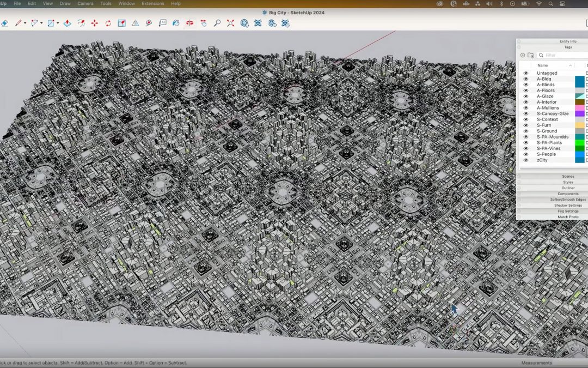The image size is (588, 368).
Task: Toggle visibility of A-Floors tag
Action: [526, 91]
